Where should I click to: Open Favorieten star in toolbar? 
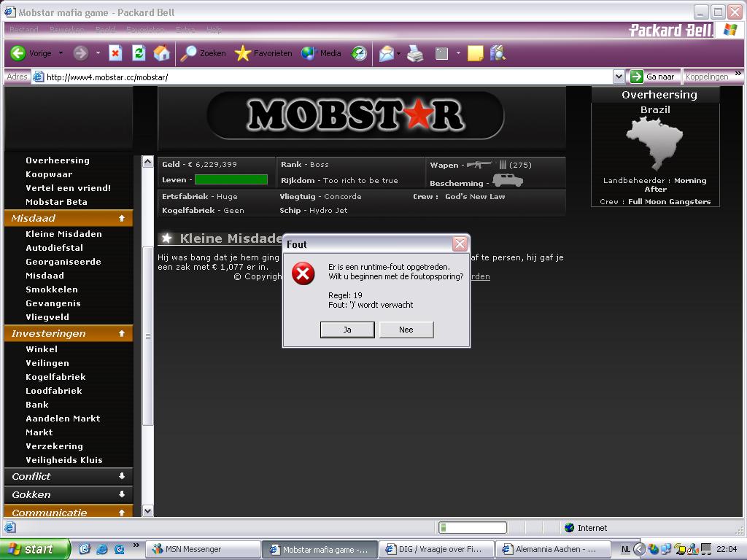263,53
